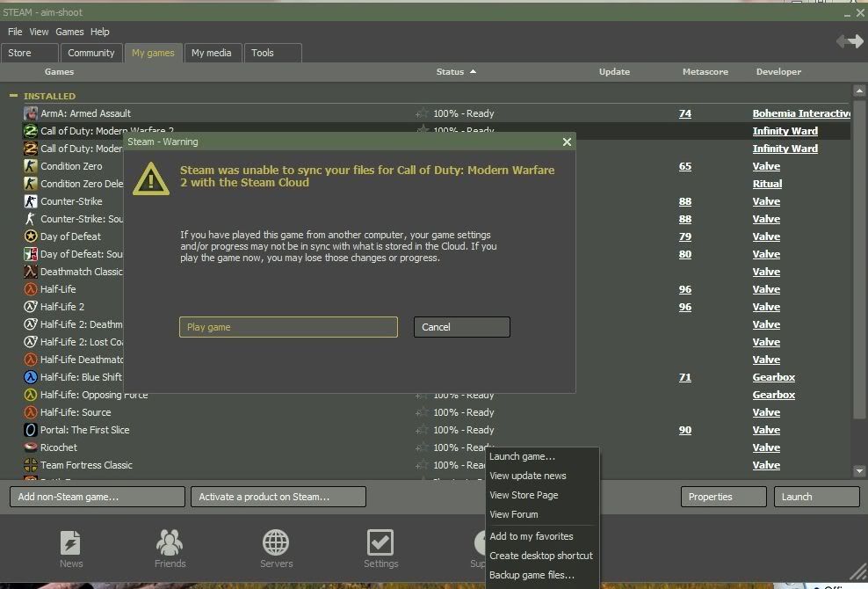Click the Portal: The First Slice icon
This screenshot has width=868, height=589.
(x=31, y=429)
